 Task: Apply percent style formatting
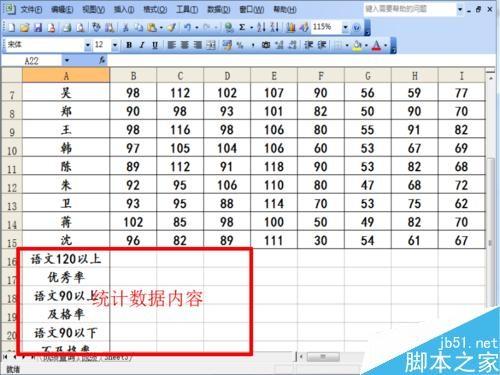click(240, 45)
